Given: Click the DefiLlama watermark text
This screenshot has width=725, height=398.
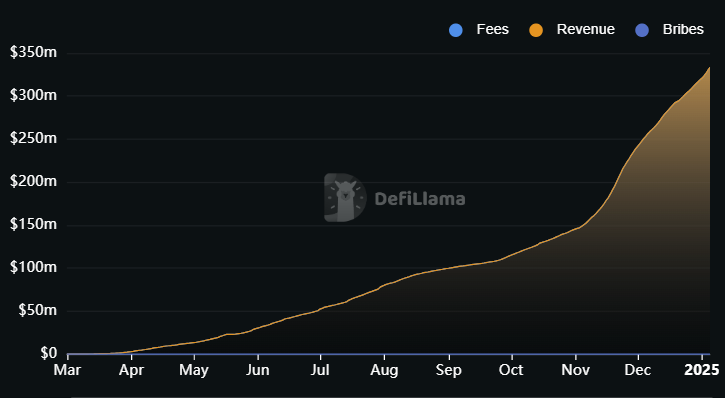Looking at the screenshot, I should (420, 199).
